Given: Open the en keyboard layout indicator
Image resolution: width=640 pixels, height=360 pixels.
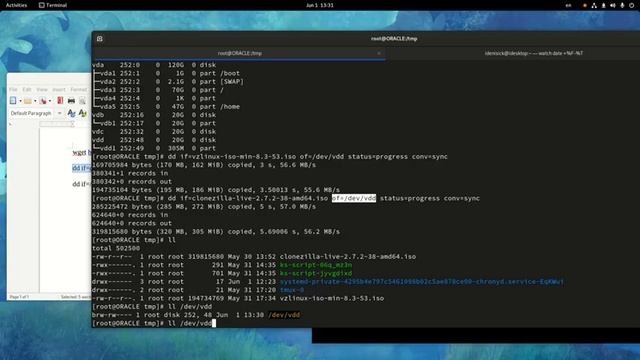Looking at the screenshot, I should [568, 5].
